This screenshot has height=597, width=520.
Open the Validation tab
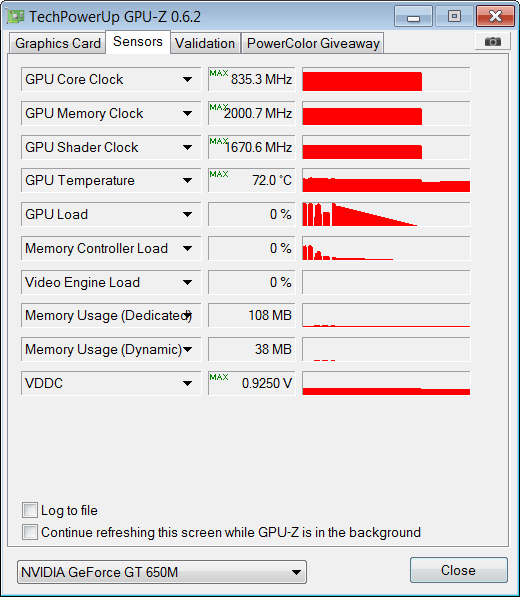coord(205,43)
